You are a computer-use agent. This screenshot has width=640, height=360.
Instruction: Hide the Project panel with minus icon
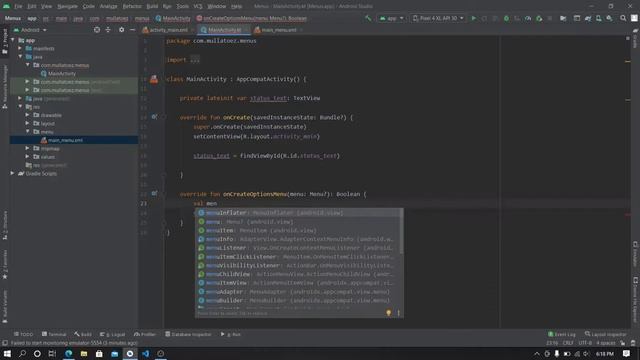[x=132, y=30]
